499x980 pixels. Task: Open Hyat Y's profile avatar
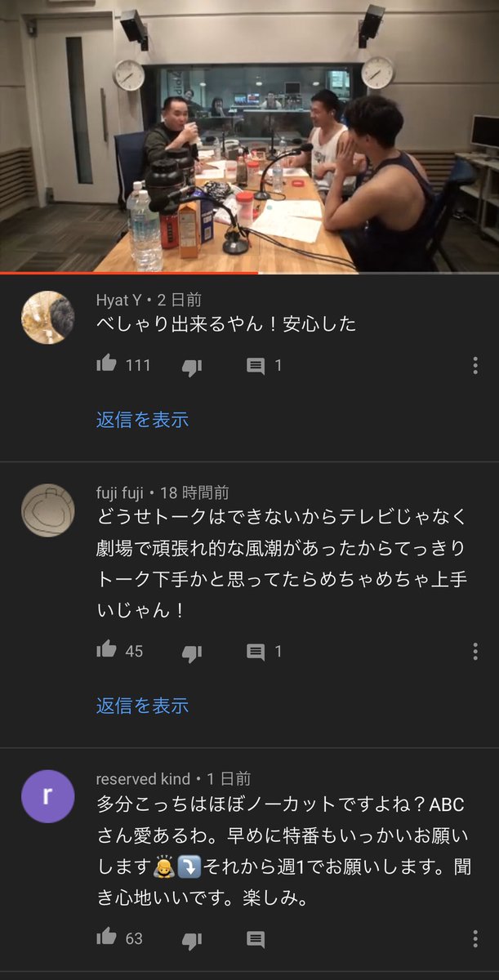click(x=47, y=317)
